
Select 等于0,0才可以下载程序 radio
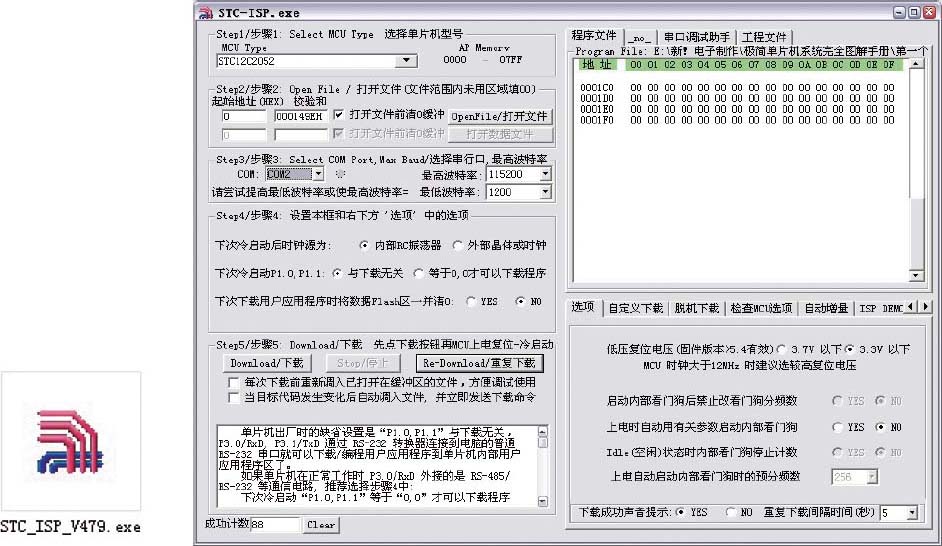click(x=419, y=273)
